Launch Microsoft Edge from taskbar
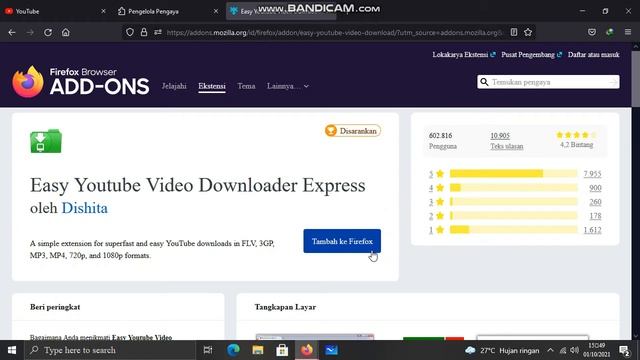The image size is (640, 360). pyautogui.click(x=233, y=350)
